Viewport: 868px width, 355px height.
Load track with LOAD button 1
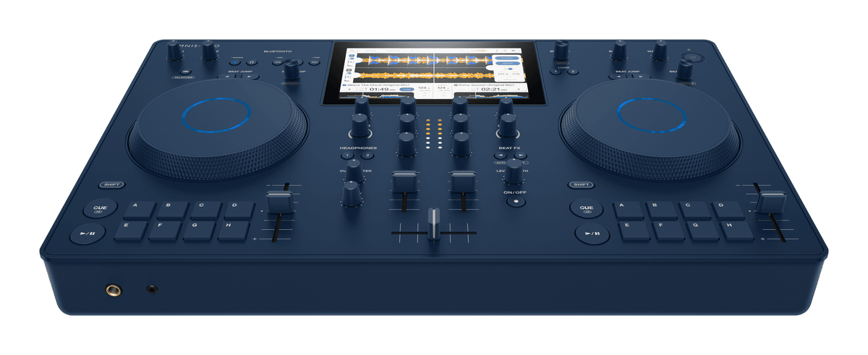tap(554, 72)
